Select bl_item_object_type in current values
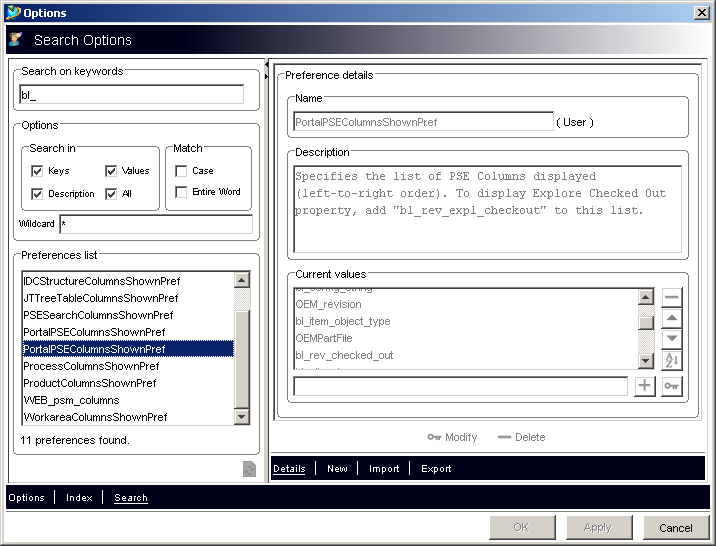The width and height of the screenshot is (716, 546). pyautogui.click(x=466, y=321)
